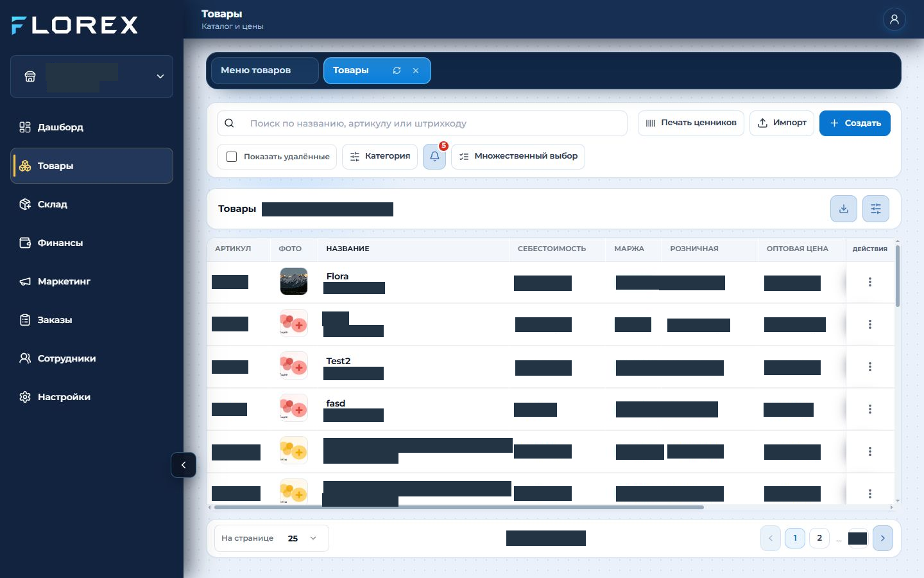
Task: Open actions menu for fasd row
Action: [870, 409]
